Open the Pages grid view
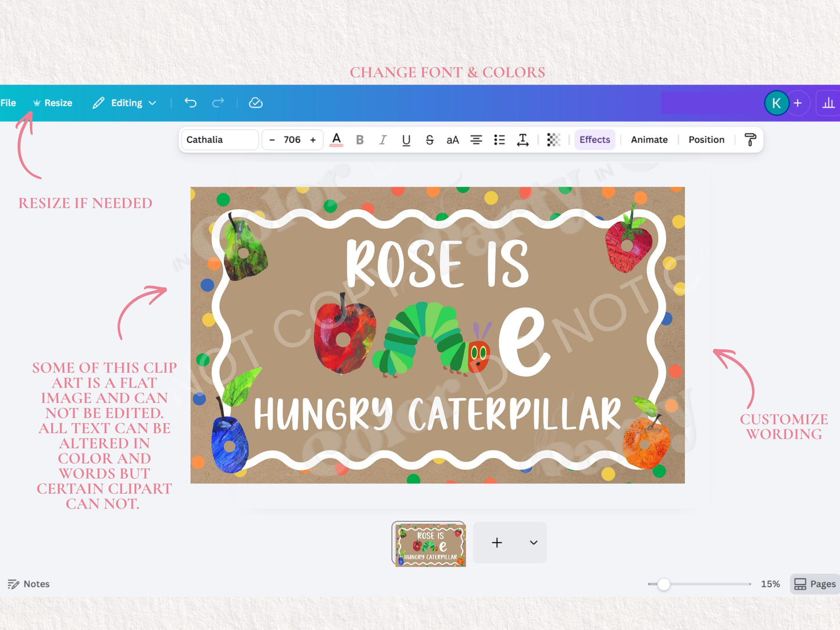840x630 pixels. pos(815,584)
